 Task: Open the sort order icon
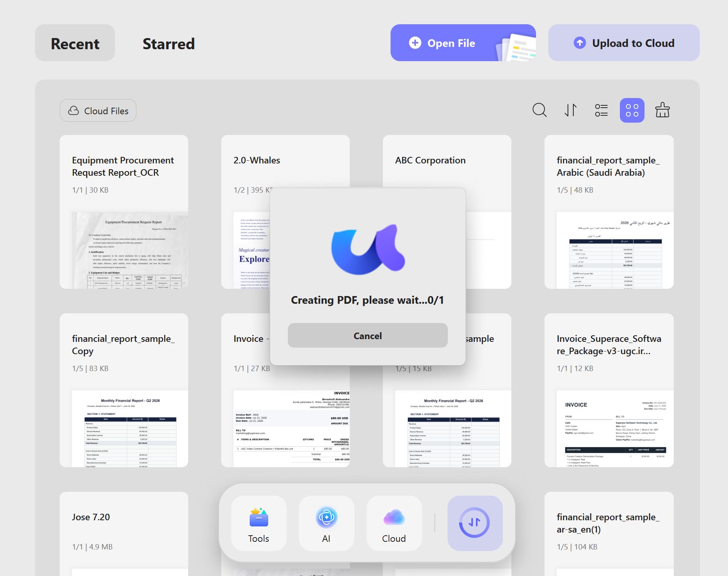pyautogui.click(x=571, y=110)
